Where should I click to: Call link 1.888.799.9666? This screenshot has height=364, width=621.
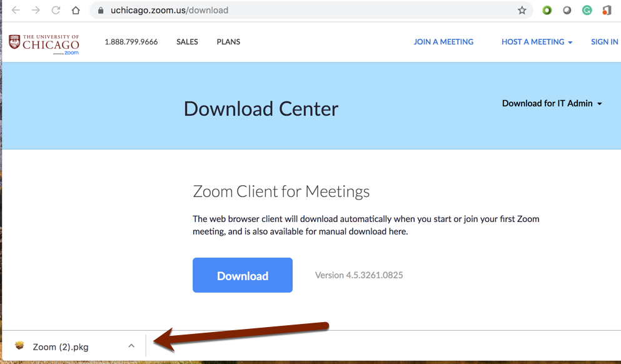131,42
